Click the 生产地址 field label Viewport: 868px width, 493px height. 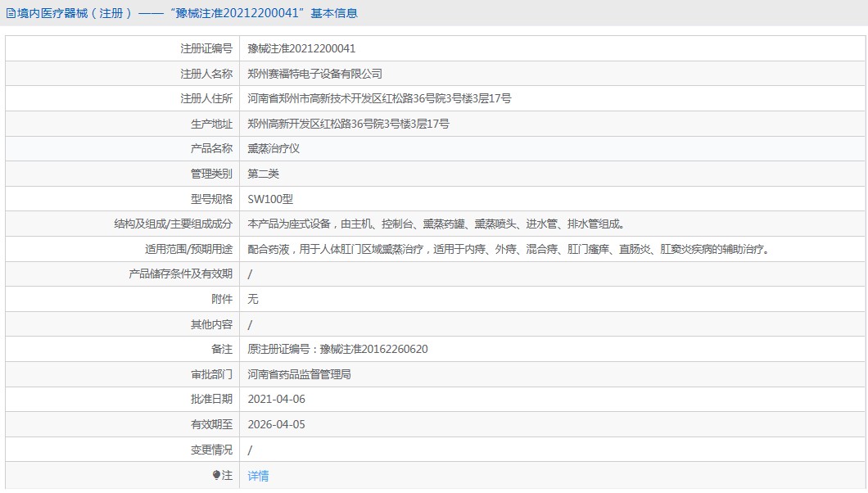[211, 124]
